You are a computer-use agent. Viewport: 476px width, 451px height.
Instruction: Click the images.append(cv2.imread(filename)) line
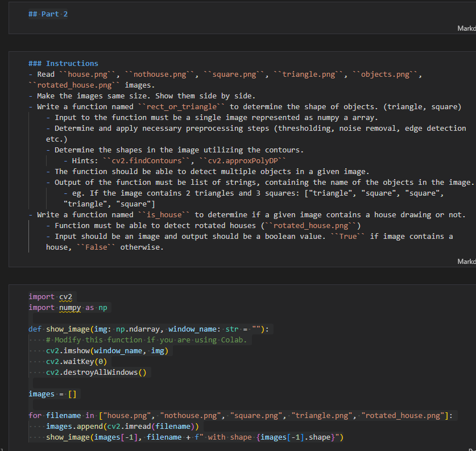[122, 427]
